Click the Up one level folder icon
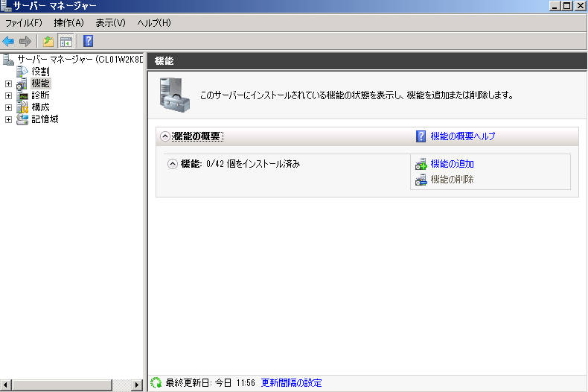 (x=48, y=41)
